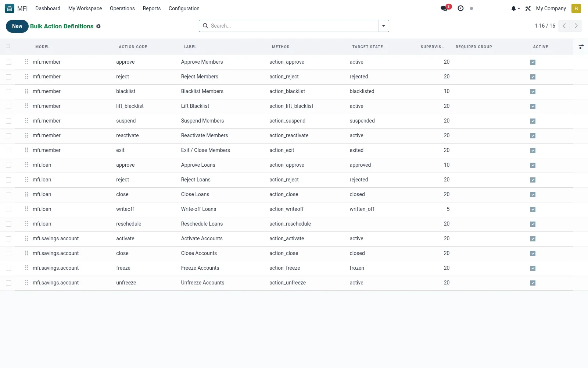This screenshot has width=588, height=368.
Task: Open the My Workspace menu
Action: [85, 8]
